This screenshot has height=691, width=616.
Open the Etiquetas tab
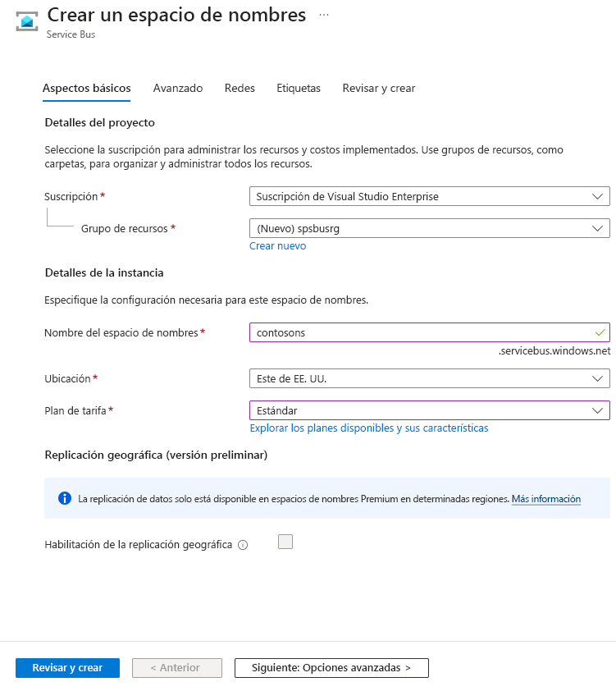click(x=299, y=88)
